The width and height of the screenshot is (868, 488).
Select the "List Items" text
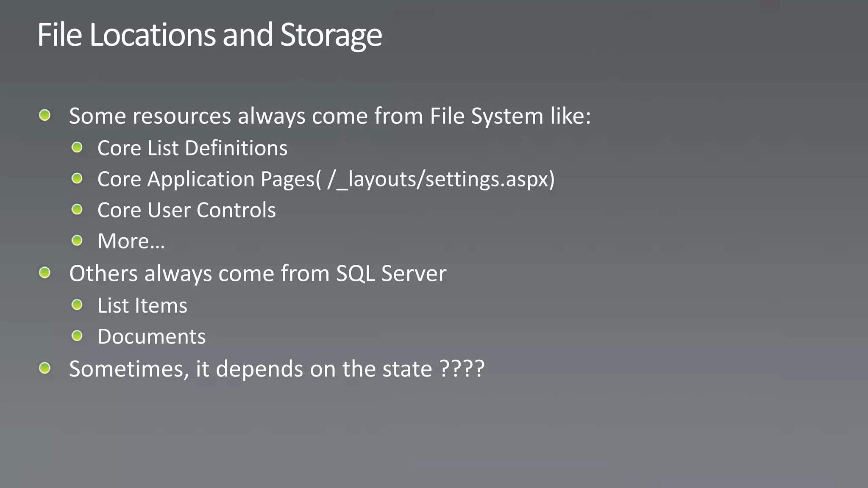pyautogui.click(x=142, y=306)
